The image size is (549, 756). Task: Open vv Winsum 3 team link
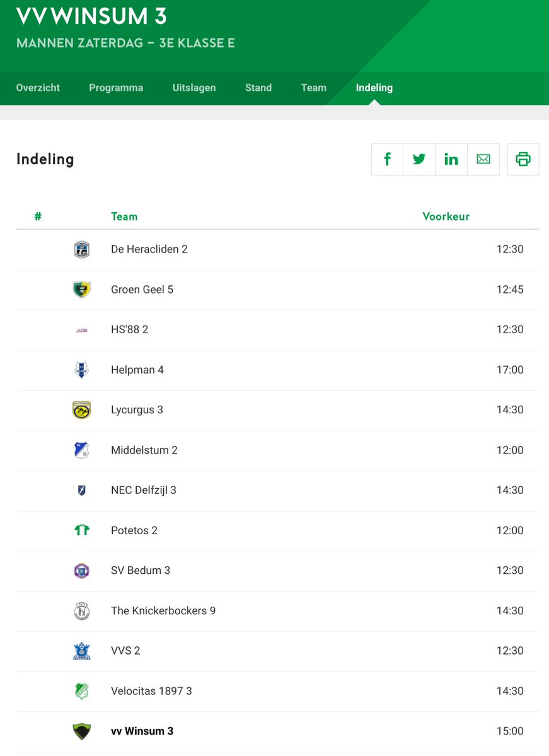point(142,731)
